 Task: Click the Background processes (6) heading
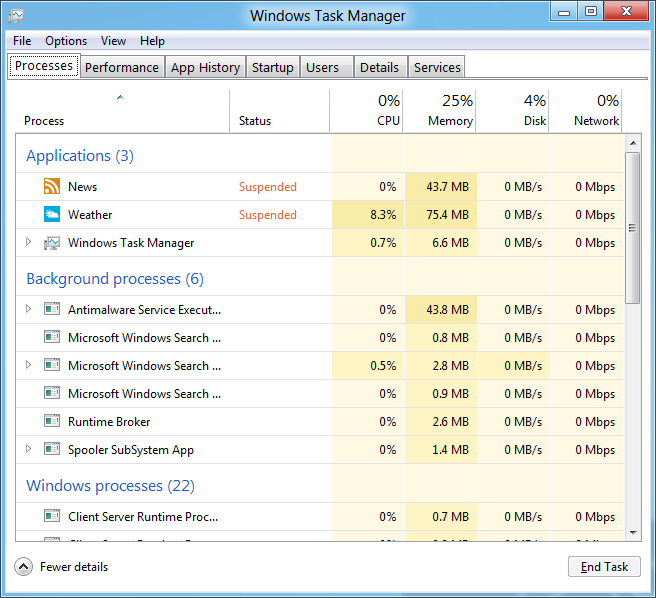click(115, 279)
